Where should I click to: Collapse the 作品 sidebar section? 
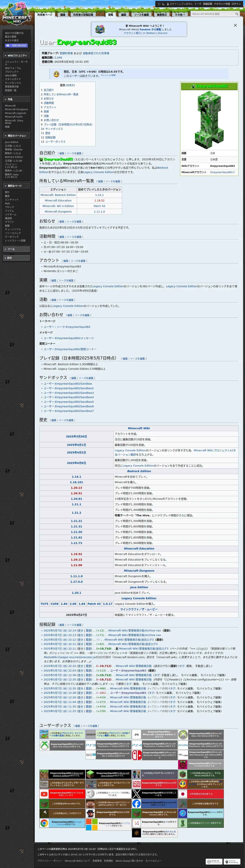(17, 99)
